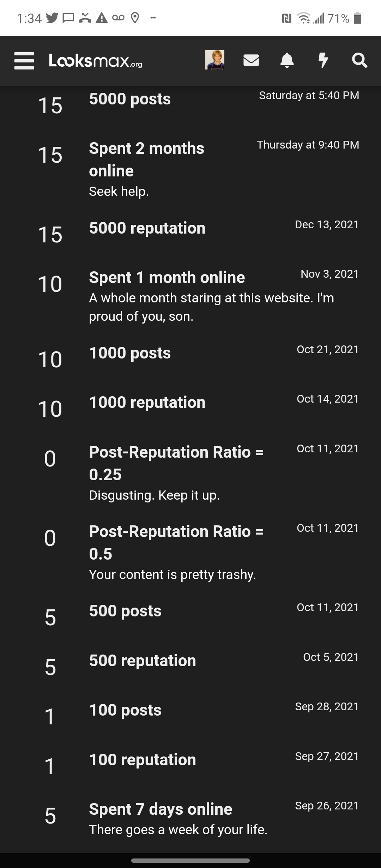This screenshot has width=381, height=868.
Task: Open the user profile avatar
Action: 214,60
